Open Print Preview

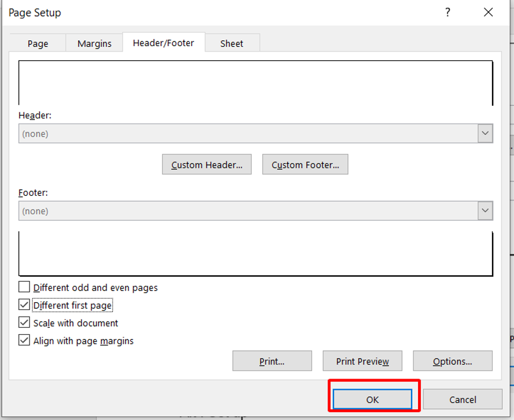(x=362, y=361)
